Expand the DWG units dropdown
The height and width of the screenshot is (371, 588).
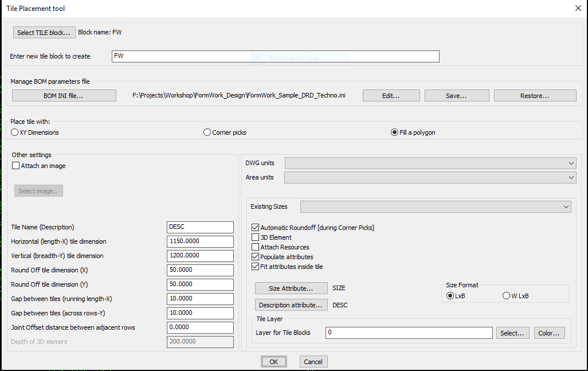430,163
